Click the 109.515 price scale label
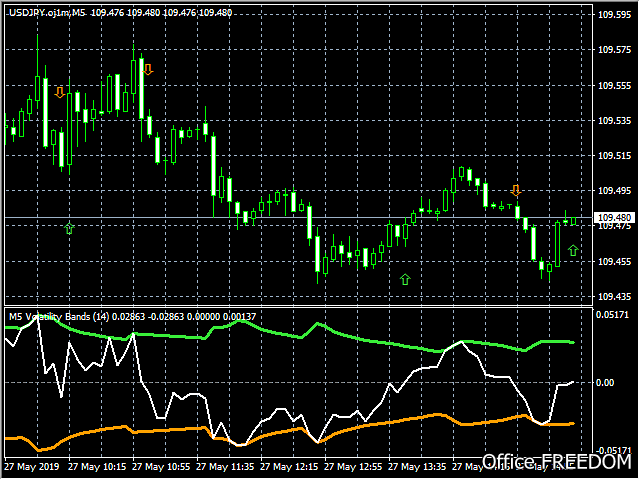Screen dimensions: 640x480 pyautogui.click(x=614, y=156)
